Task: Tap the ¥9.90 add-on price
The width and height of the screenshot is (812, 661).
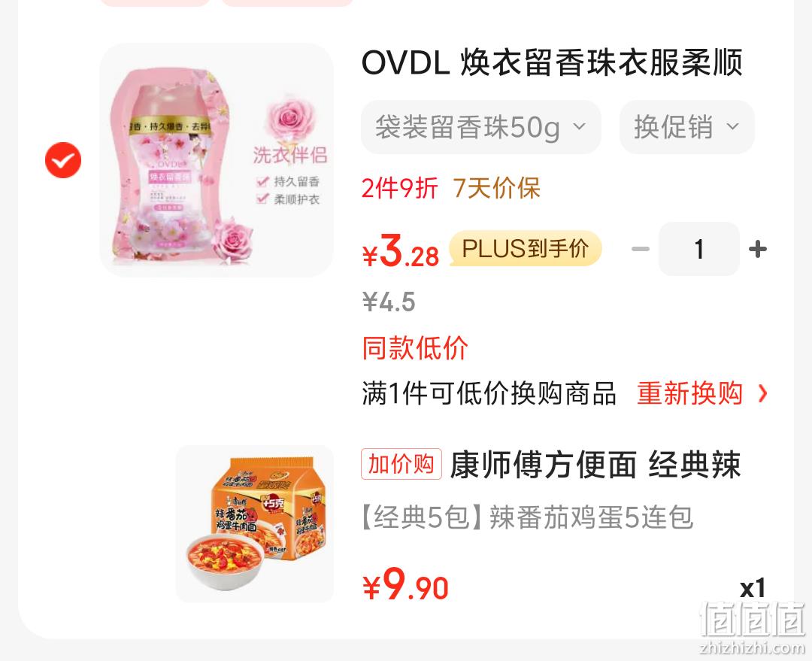Action: point(405,584)
